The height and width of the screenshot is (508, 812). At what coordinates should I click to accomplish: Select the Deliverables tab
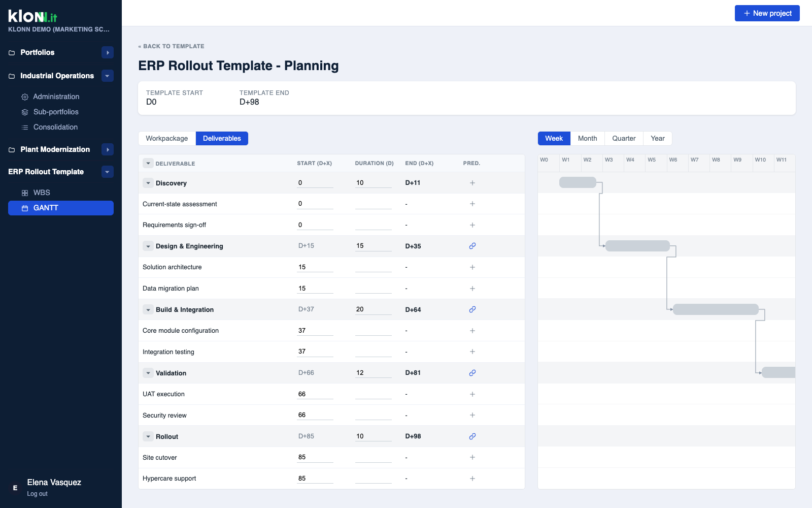pyautogui.click(x=222, y=138)
